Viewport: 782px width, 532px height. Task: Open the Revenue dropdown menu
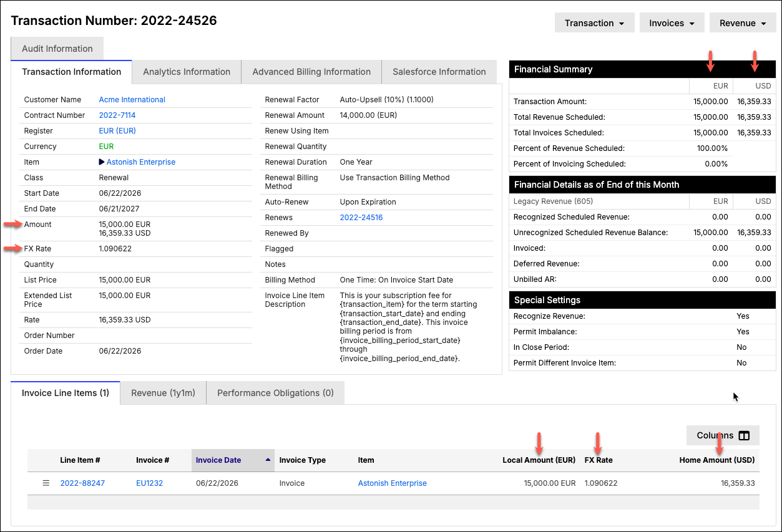(x=743, y=23)
